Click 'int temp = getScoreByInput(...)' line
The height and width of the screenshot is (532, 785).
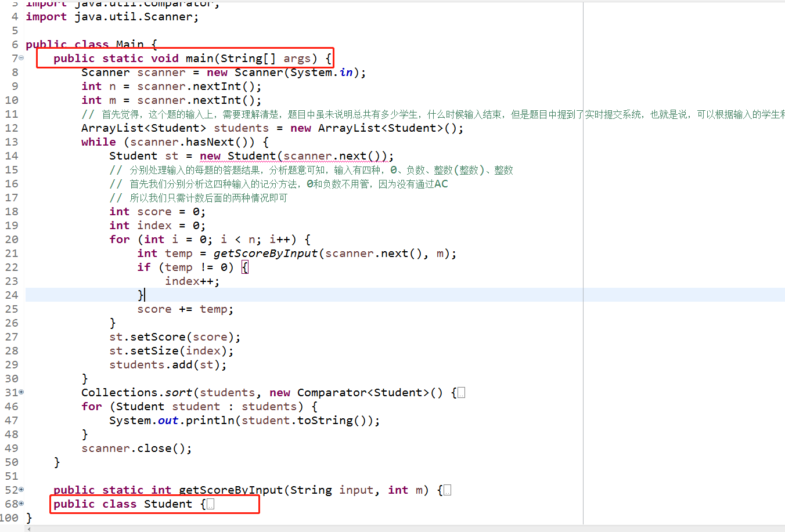(297, 254)
